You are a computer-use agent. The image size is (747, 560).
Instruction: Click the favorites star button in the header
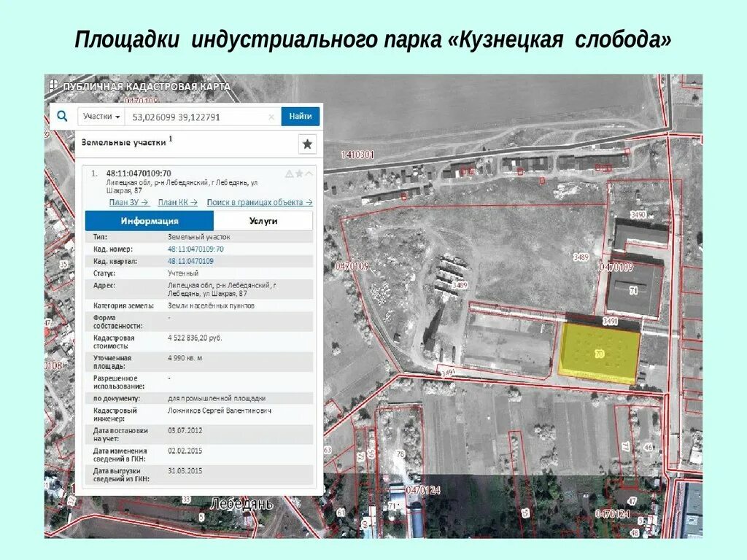click(307, 144)
